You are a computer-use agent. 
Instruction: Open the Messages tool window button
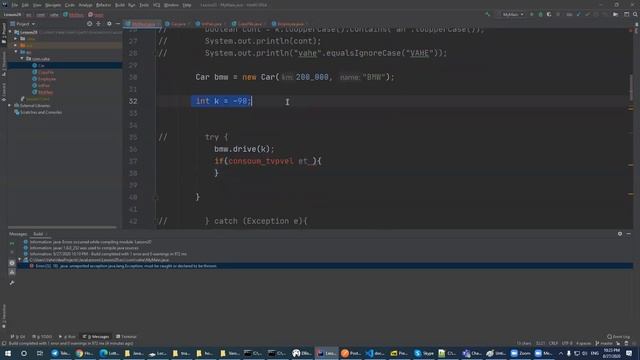click(x=96, y=337)
